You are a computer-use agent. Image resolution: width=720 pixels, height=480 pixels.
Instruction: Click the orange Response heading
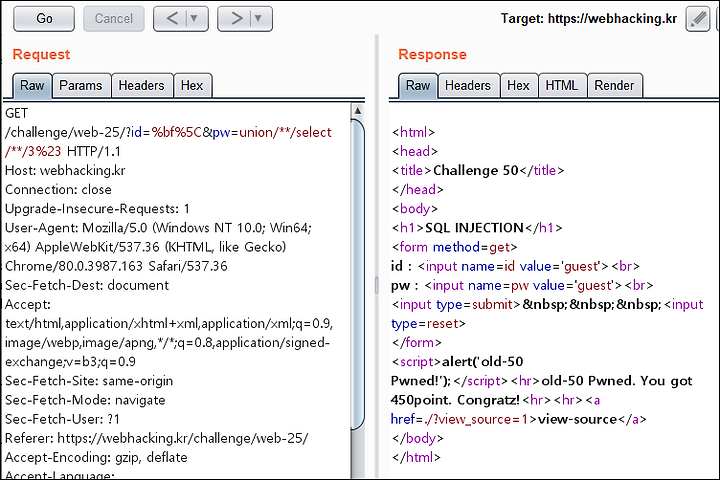coord(432,55)
